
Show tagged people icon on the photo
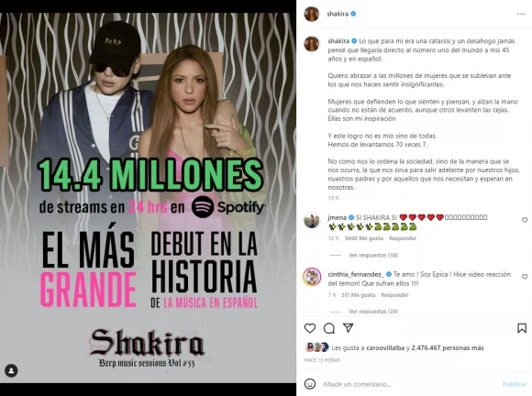pos(11,370)
